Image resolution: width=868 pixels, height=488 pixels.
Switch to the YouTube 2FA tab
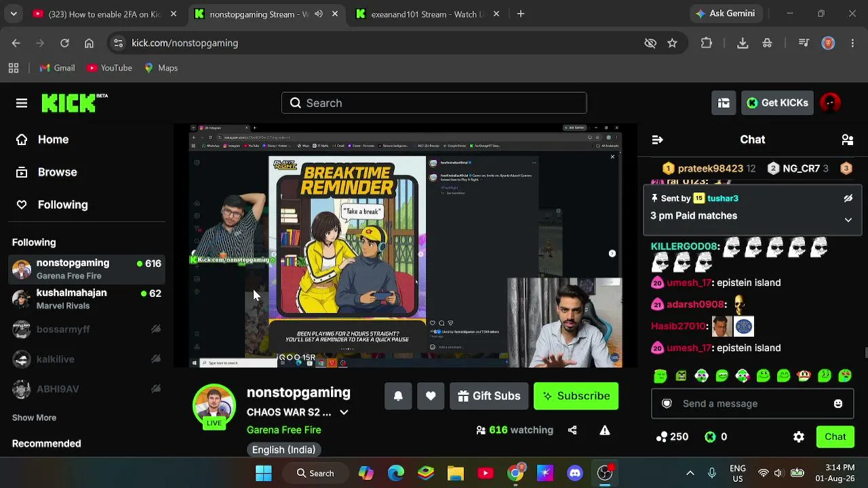pyautogui.click(x=104, y=14)
